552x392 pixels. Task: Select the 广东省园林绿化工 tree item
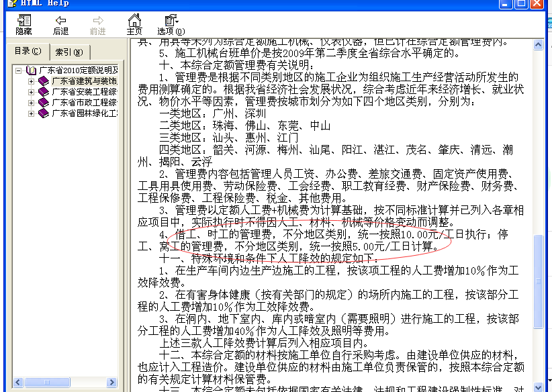pos(85,113)
